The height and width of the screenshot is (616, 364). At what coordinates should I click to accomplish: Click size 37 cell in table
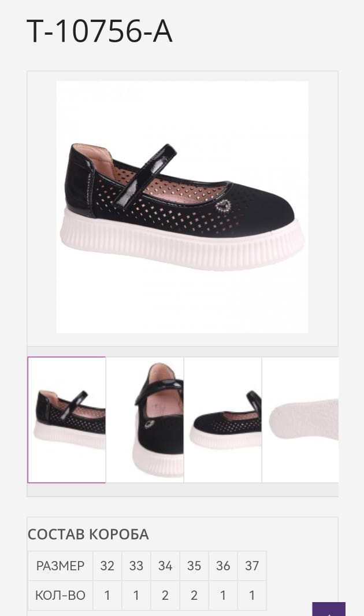[252, 566]
